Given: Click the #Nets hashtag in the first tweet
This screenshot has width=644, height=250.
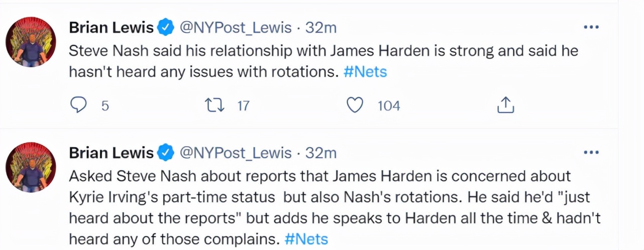Looking at the screenshot, I should [x=365, y=72].
